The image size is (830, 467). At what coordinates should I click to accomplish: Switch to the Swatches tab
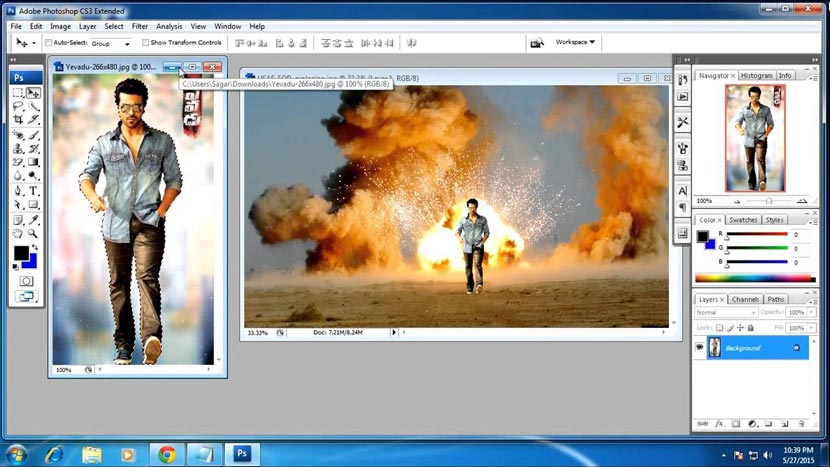[743, 220]
